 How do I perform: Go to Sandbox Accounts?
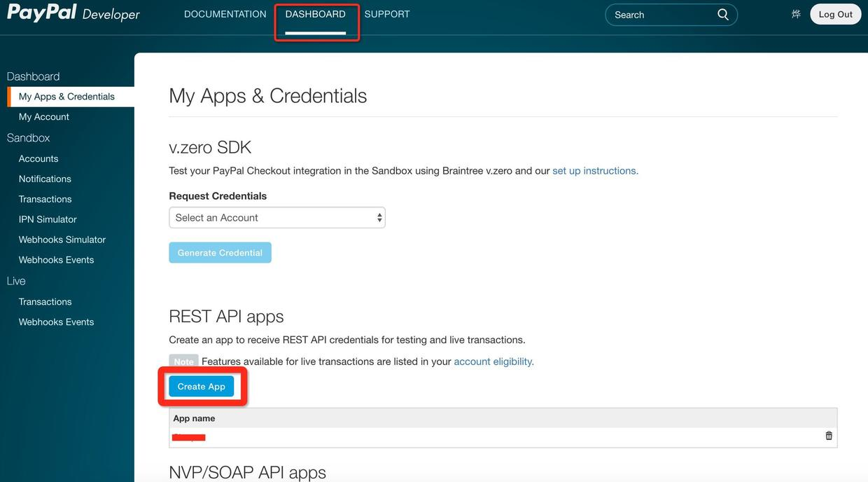point(38,159)
